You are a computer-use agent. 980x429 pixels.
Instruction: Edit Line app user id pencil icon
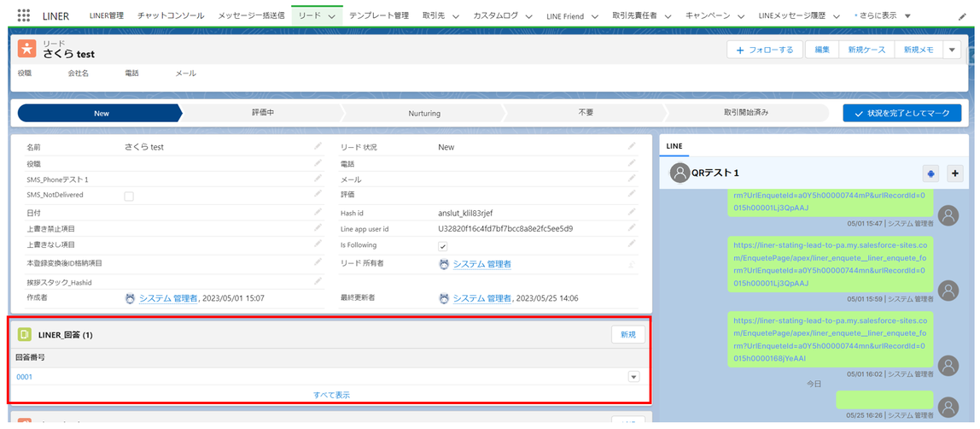[632, 228]
